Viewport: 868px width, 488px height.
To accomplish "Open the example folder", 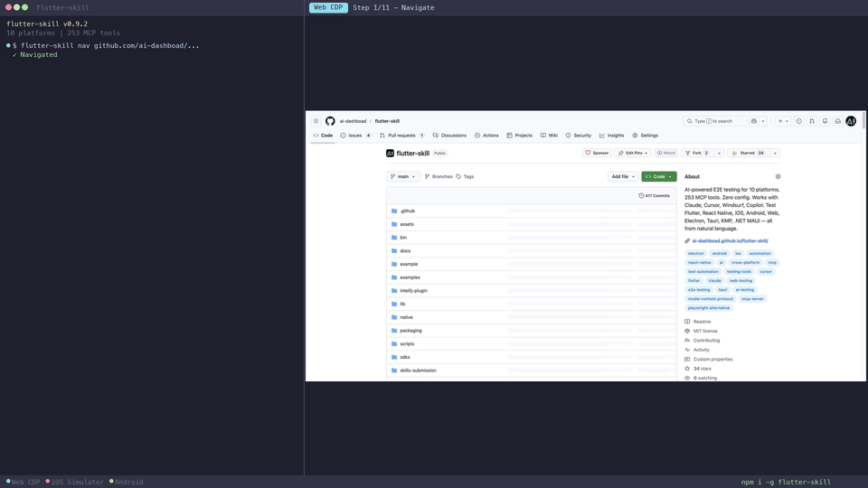I will (x=409, y=264).
